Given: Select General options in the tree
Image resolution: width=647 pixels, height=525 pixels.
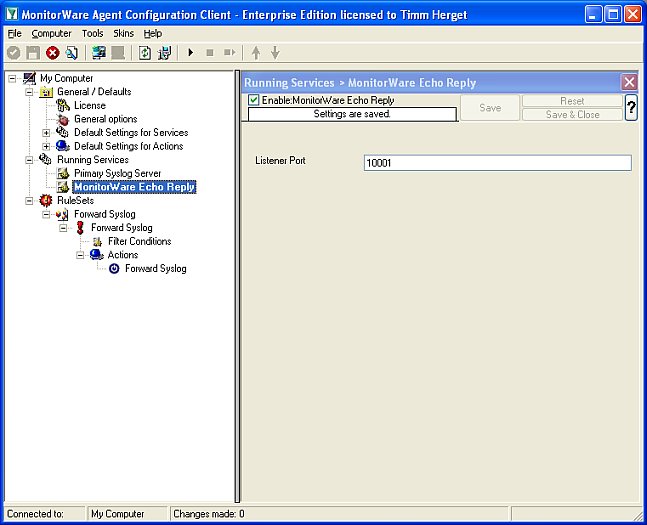Looking at the screenshot, I should [x=106, y=119].
